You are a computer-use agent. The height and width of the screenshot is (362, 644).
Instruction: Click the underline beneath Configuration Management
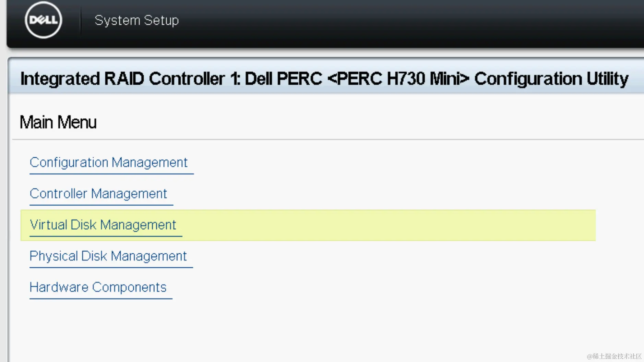pyautogui.click(x=111, y=174)
